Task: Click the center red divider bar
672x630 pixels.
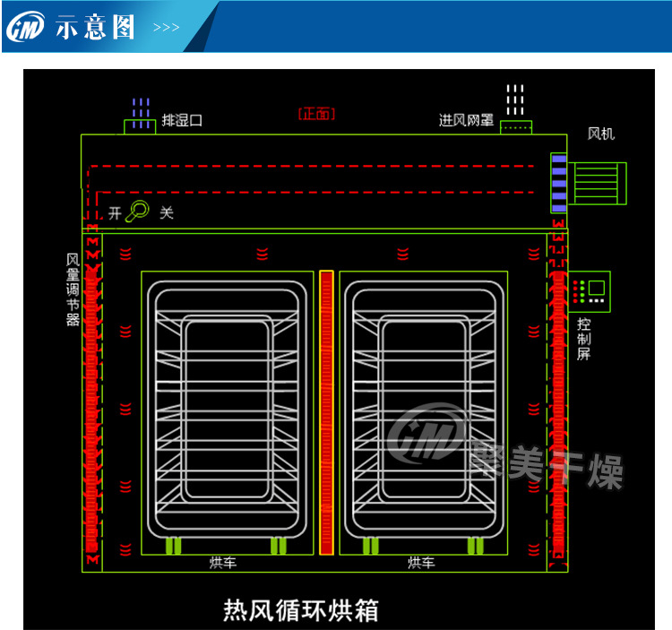Action: pyautogui.click(x=326, y=413)
